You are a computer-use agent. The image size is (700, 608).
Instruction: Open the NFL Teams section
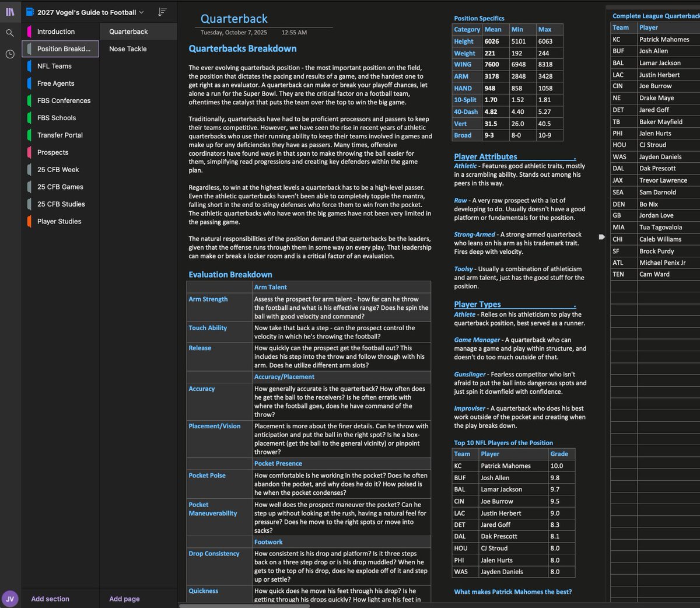point(61,66)
